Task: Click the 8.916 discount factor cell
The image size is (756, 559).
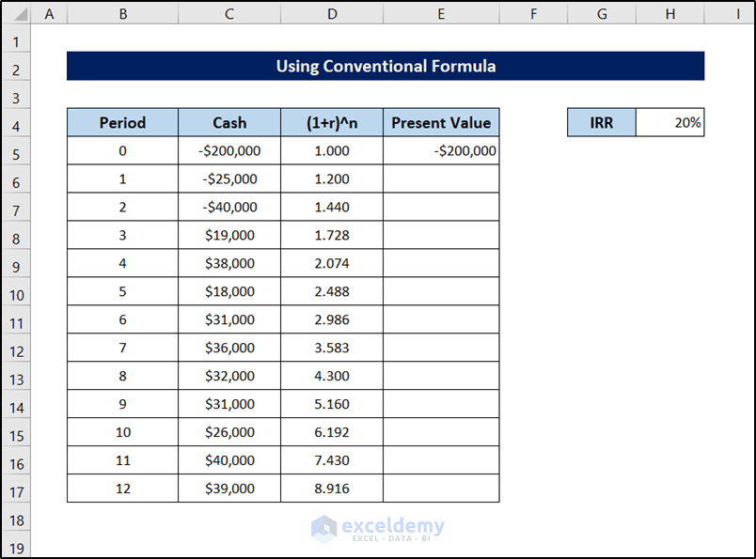Action: tap(332, 489)
